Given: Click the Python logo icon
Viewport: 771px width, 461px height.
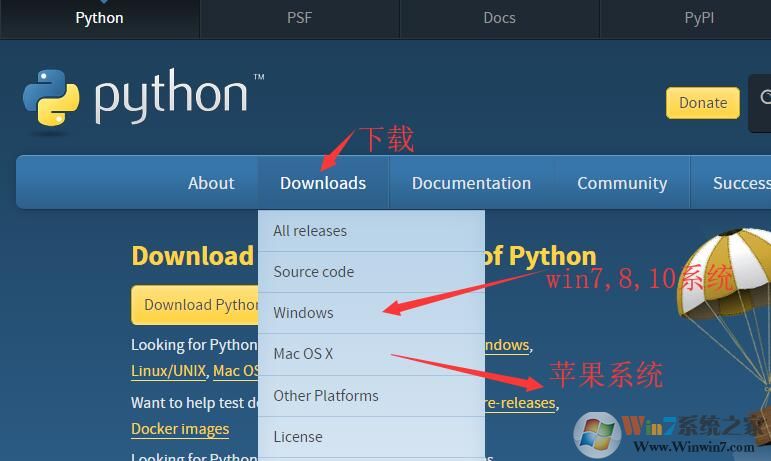Looking at the screenshot, I should click(51, 98).
